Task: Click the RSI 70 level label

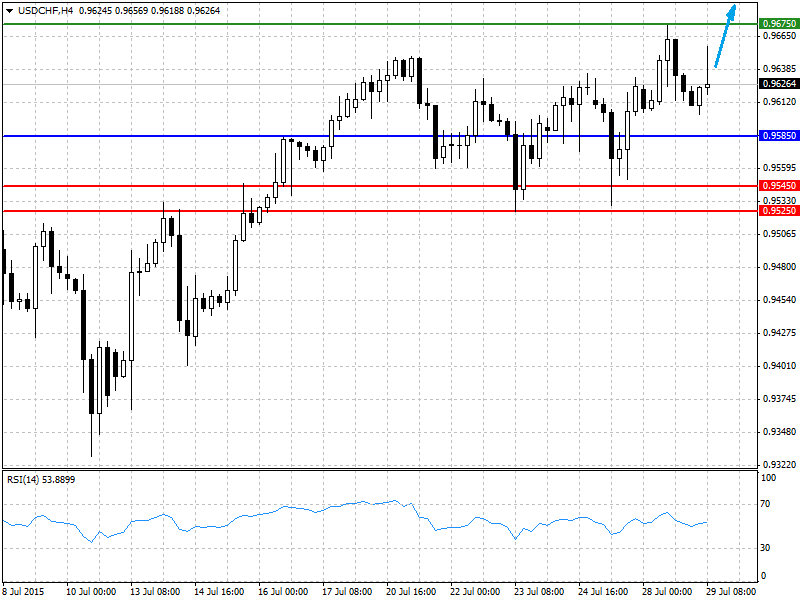Action: (765, 504)
